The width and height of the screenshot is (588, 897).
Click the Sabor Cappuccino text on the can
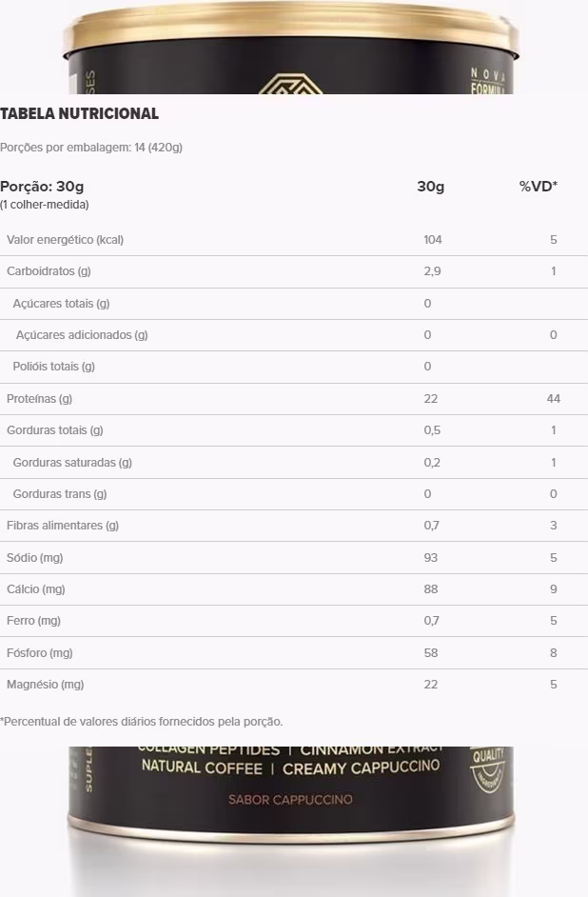(290, 800)
